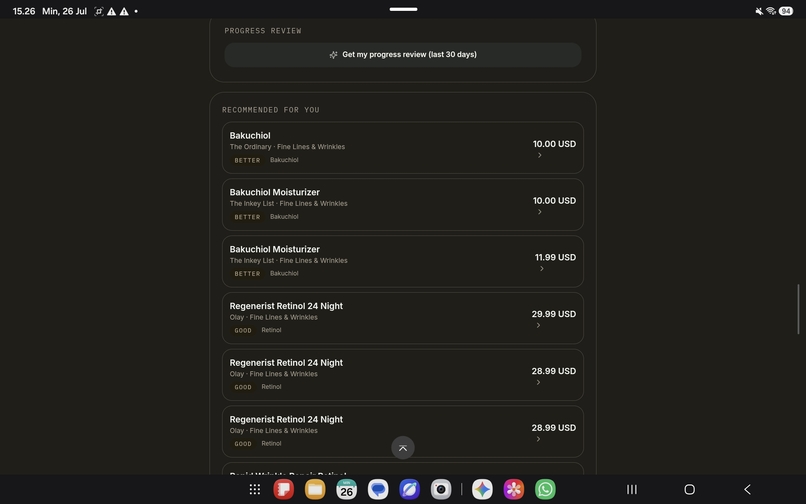This screenshot has width=806, height=504.
Task: Tap the screenshot capture status icon
Action: 99,11
